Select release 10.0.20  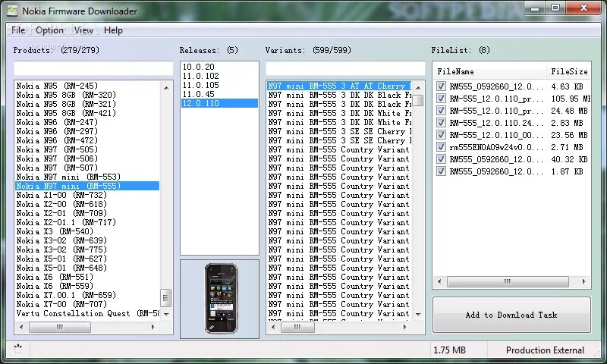tap(219, 67)
